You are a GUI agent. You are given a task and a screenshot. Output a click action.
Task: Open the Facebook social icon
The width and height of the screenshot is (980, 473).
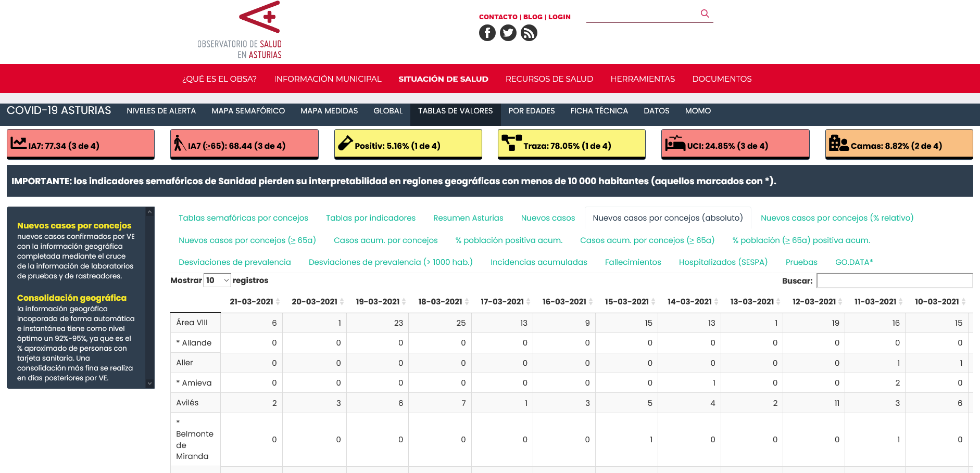tap(487, 33)
